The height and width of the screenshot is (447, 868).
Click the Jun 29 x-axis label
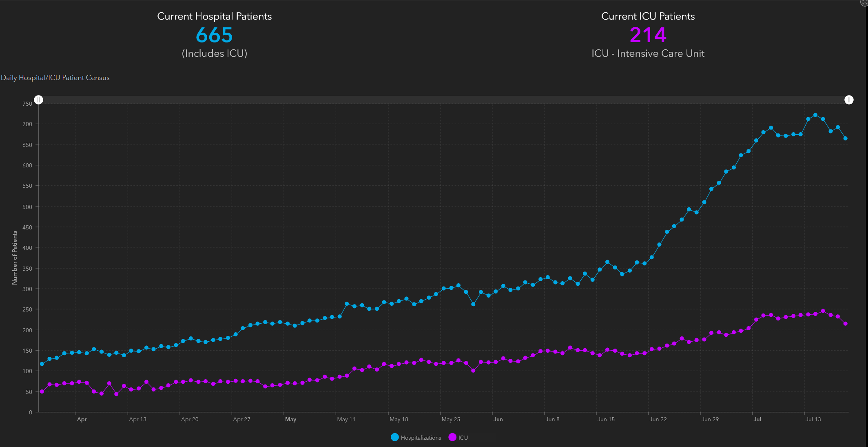pos(710,419)
